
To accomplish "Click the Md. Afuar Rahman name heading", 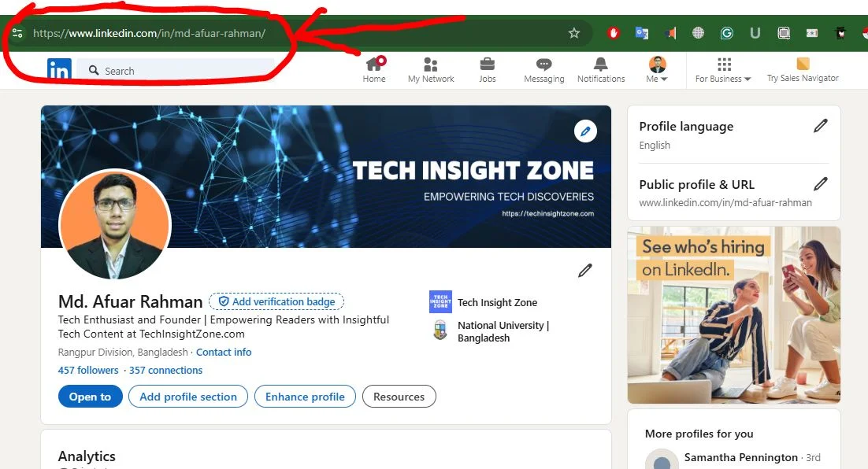I will pos(130,301).
